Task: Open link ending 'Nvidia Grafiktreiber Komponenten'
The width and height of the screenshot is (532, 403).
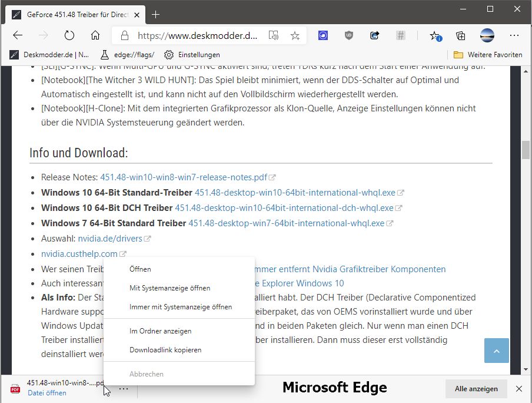Action: (x=350, y=269)
